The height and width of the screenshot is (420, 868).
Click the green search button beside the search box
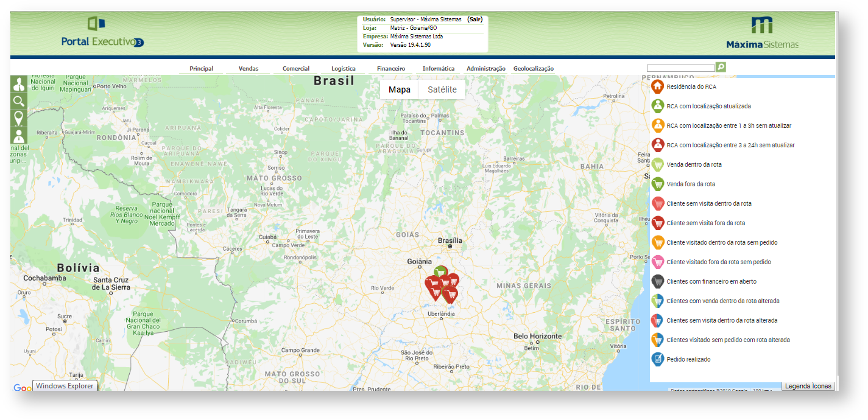(x=721, y=67)
